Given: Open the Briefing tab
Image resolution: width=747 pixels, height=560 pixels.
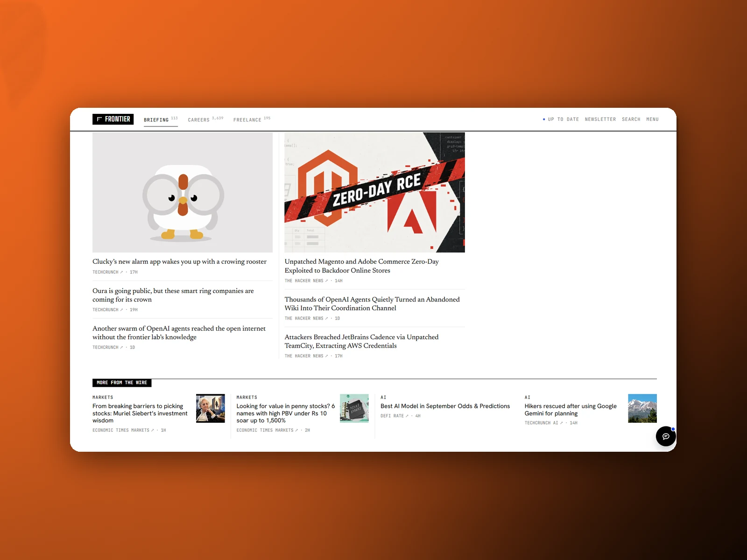Looking at the screenshot, I should pos(161,120).
